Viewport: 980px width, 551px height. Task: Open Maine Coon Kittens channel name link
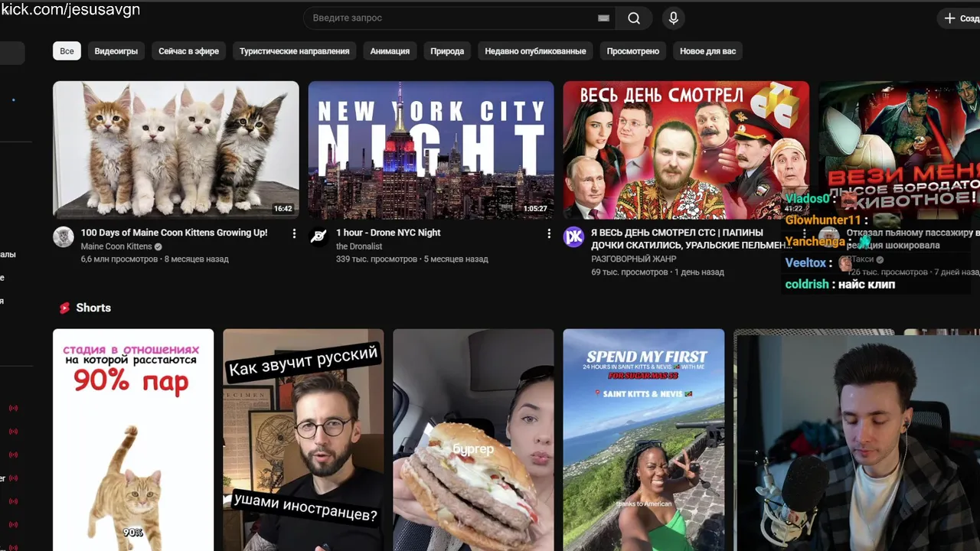click(116, 246)
